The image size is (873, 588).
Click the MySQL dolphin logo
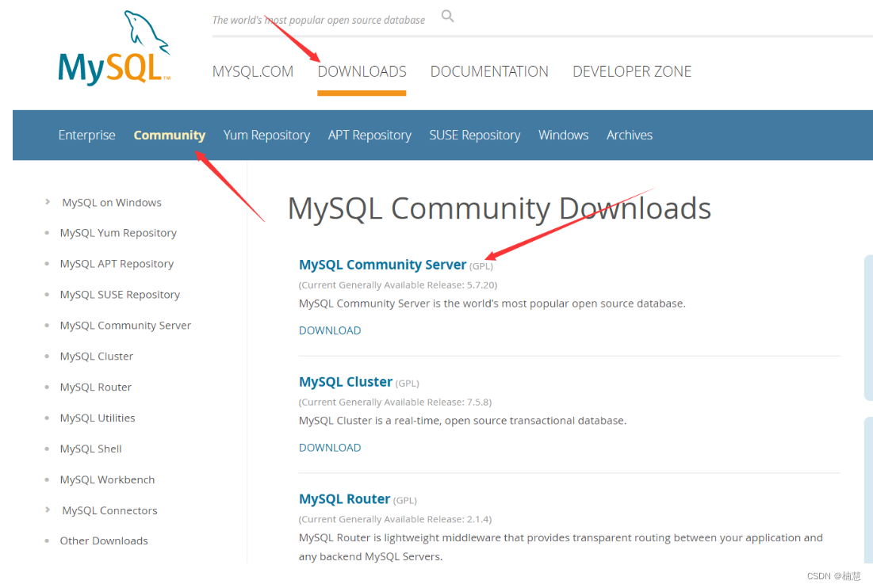[x=114, y=48]
